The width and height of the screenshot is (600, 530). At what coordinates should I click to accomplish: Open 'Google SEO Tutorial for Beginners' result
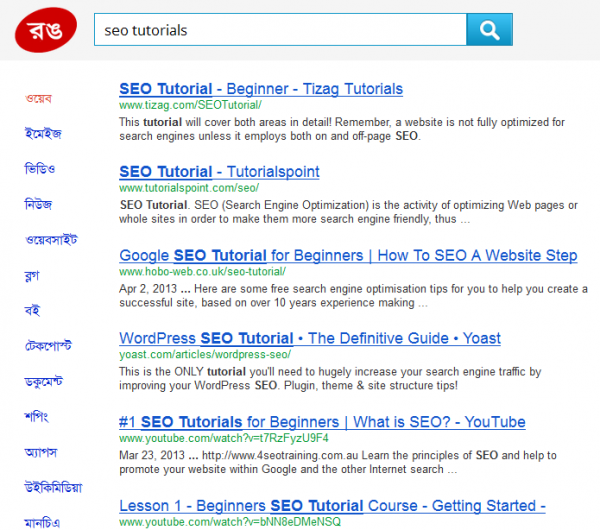[x=348, y=255]
